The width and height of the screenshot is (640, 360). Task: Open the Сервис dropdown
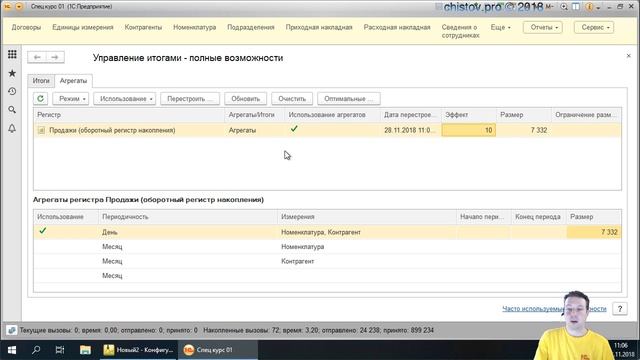coord(594,27)
